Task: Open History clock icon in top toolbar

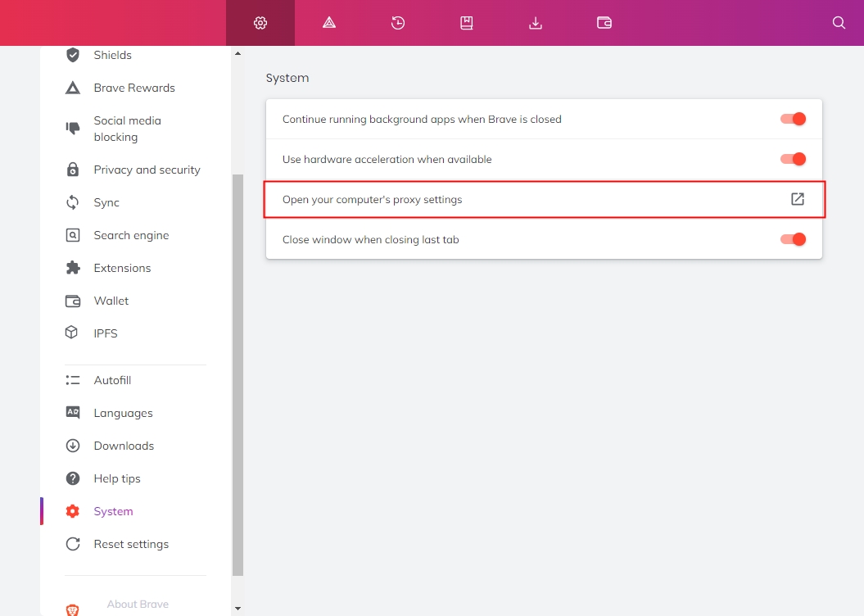Action: tap(398, 23)
